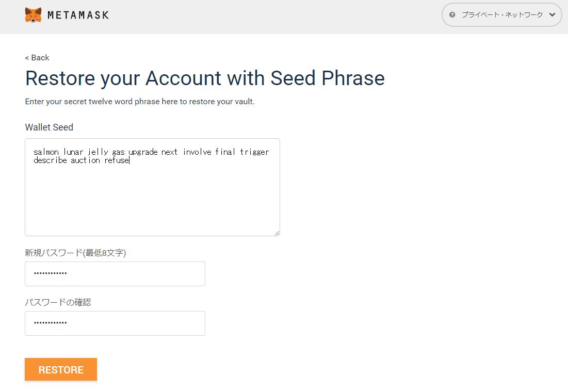
Task: Click the Wallet Seed label
Action: click(49, 127)
